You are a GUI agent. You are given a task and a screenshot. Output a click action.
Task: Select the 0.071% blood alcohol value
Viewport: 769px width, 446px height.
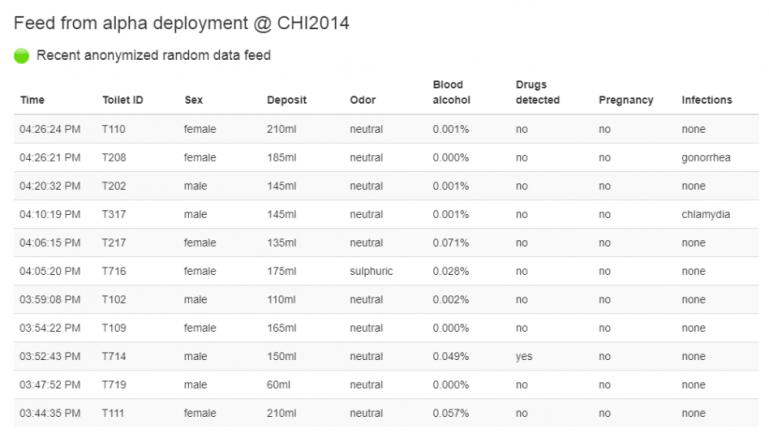coord(451,243)
